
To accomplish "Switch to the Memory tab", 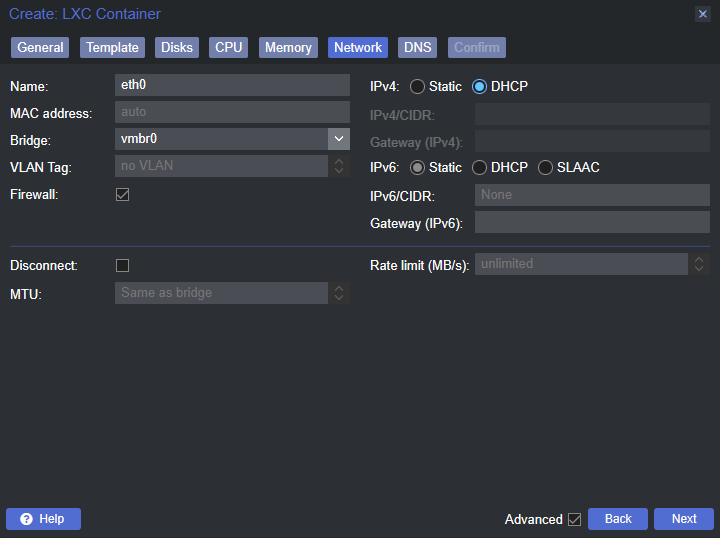I will click(x=288, y=47).
